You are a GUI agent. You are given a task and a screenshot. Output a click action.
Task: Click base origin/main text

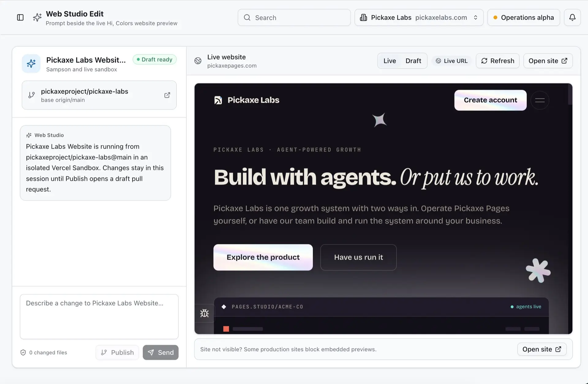click(63, 100)
